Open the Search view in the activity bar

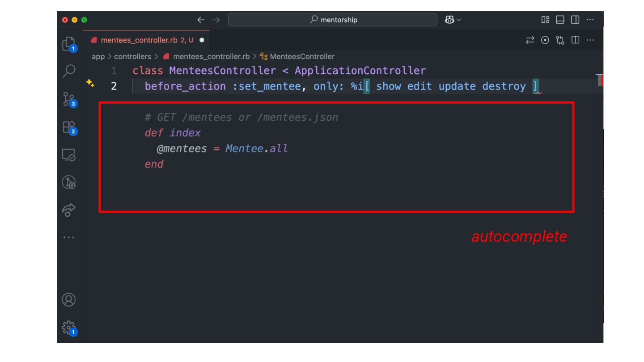coord(68,71)
